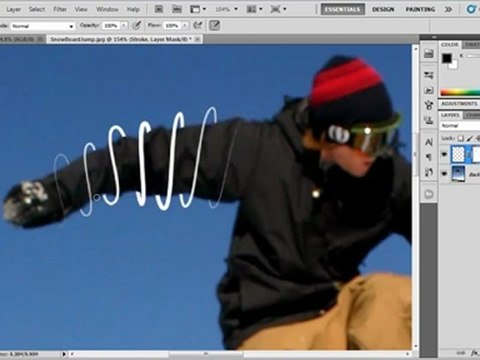Open the Adjustments panel tab
This screenshot has height=360, width=480.
pos(459,104)
